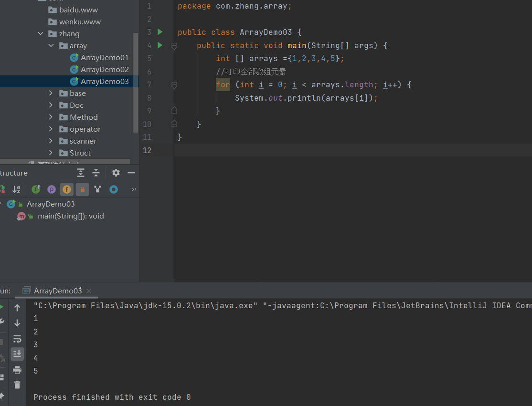This screenshot has height=406, width=532.
Task: Toggle Sort Alphabetically in Structure toolbar
Action: click(x=16, y=189)
